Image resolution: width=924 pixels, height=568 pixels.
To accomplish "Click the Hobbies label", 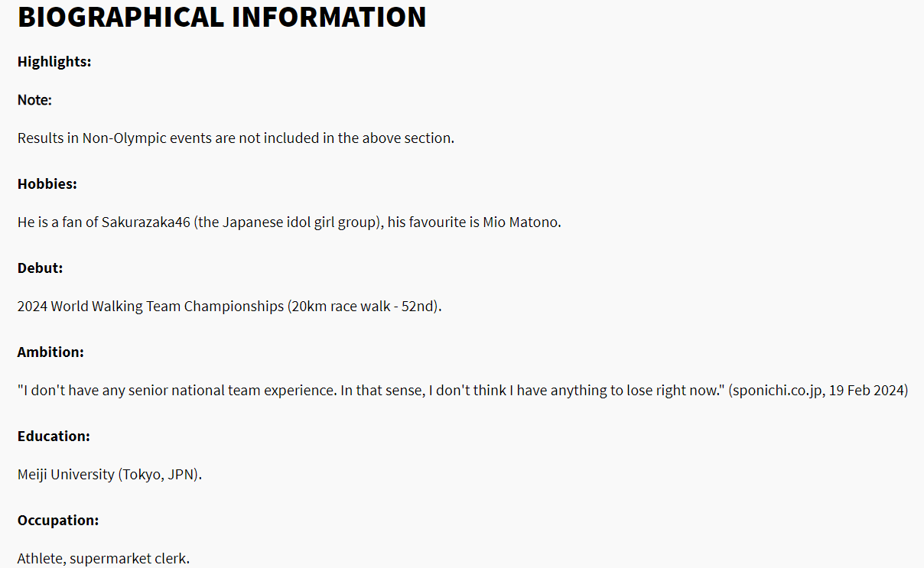I will click(47, 184).
